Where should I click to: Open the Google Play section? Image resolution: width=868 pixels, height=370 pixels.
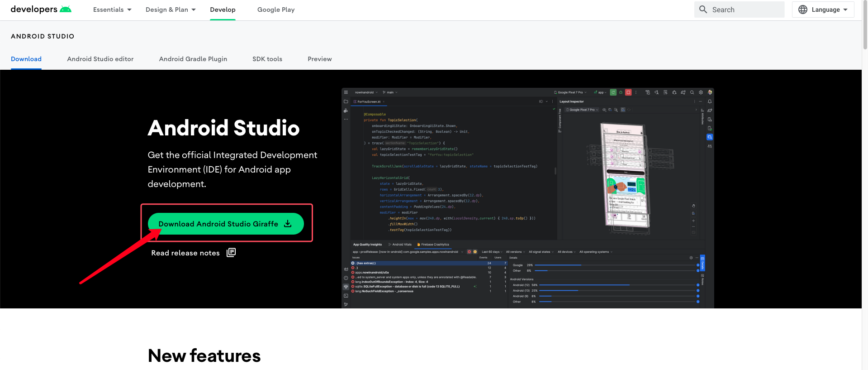276,10
